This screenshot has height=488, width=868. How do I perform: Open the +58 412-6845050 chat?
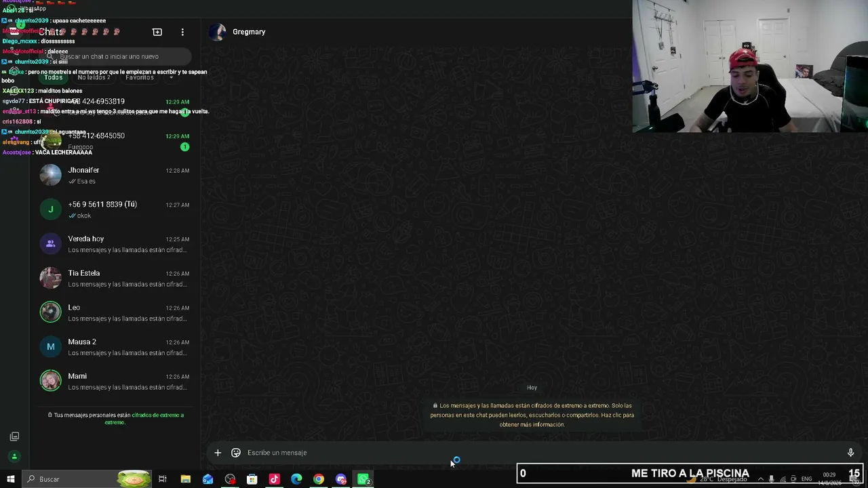[x=115, y=140]
